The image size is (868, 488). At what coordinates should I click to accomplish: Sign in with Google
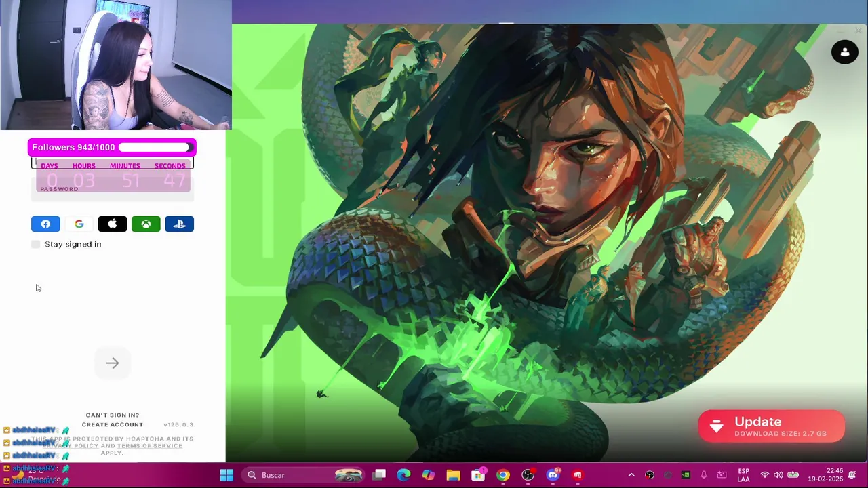coord(79,224)
